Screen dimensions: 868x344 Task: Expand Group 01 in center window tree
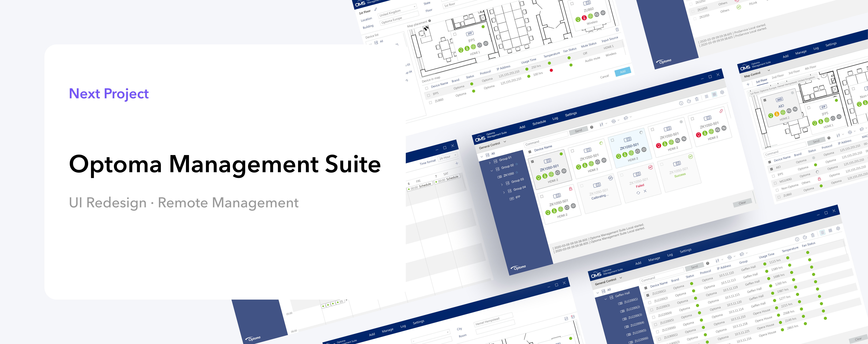(490, 163)
